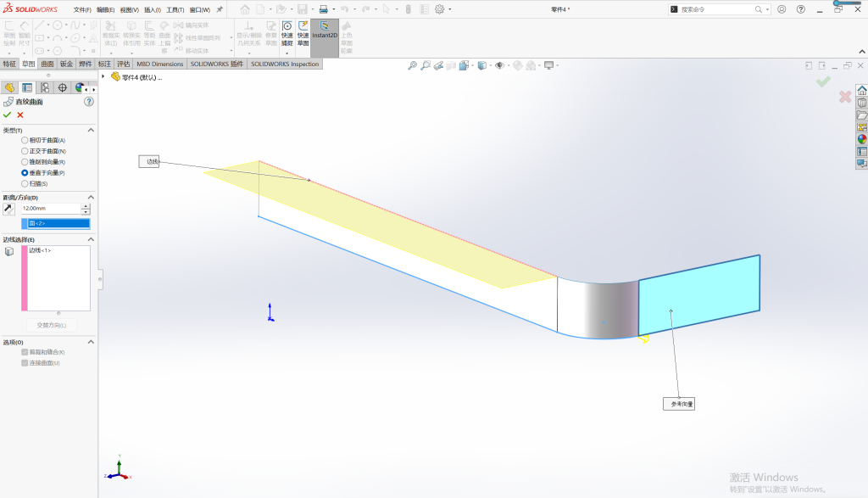Increase the distance with the up spinner arrow
Image resolution: width=868 pixels, height=498 pixels.
[86, 205]
